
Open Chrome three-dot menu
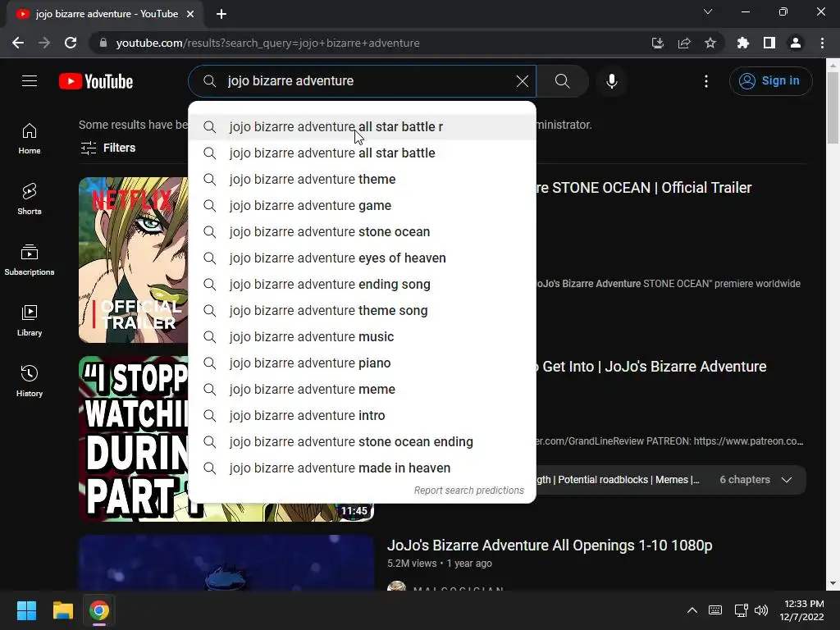click(x=822, y=43)
